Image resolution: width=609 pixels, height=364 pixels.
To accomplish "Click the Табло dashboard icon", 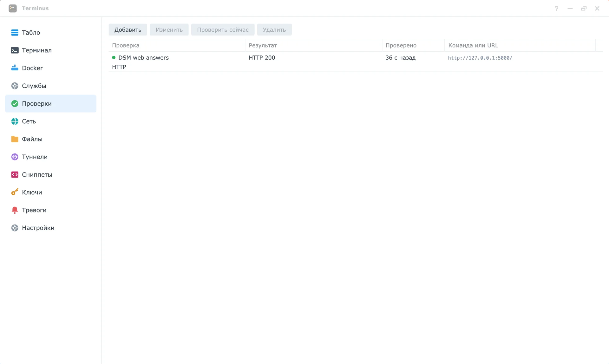I will 15,32.
